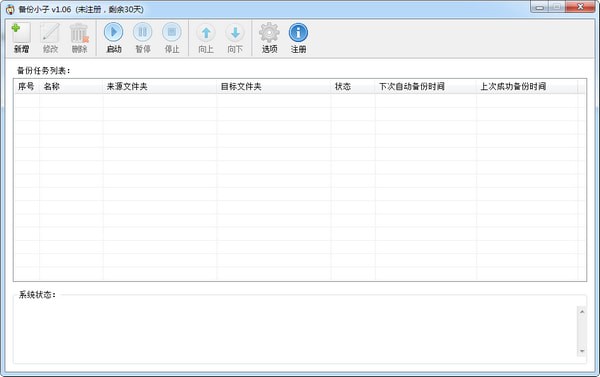
Task: Click the 上次成功备份时间 column header
Action: point(527,86)
